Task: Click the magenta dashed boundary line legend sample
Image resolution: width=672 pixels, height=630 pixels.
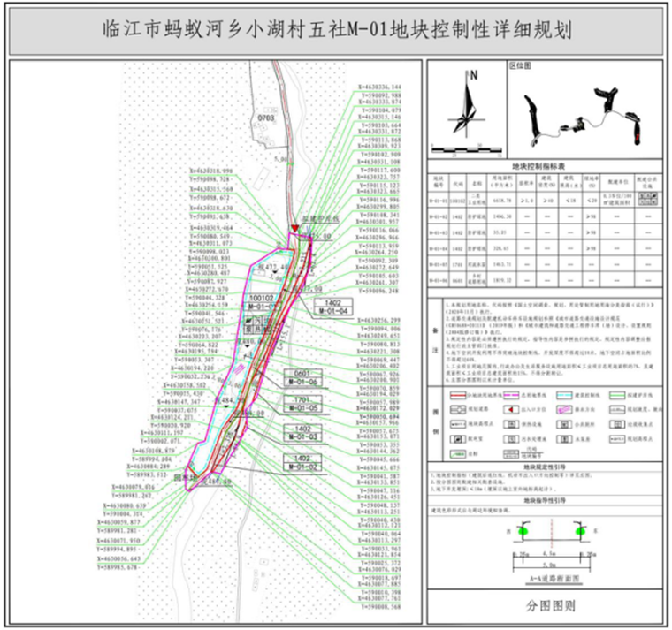Action: point(510,396)
